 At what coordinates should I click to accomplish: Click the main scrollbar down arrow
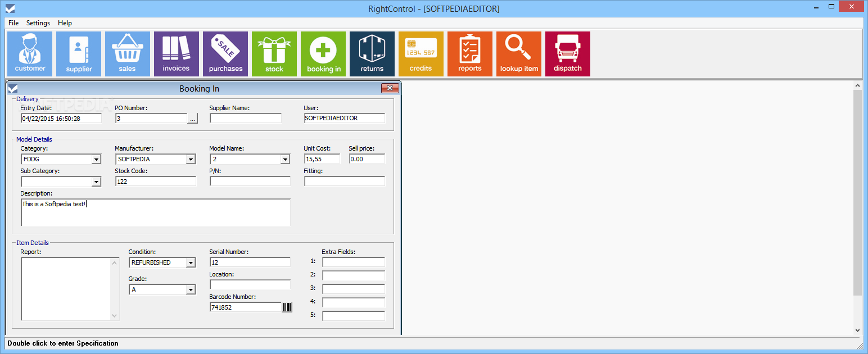857,330
